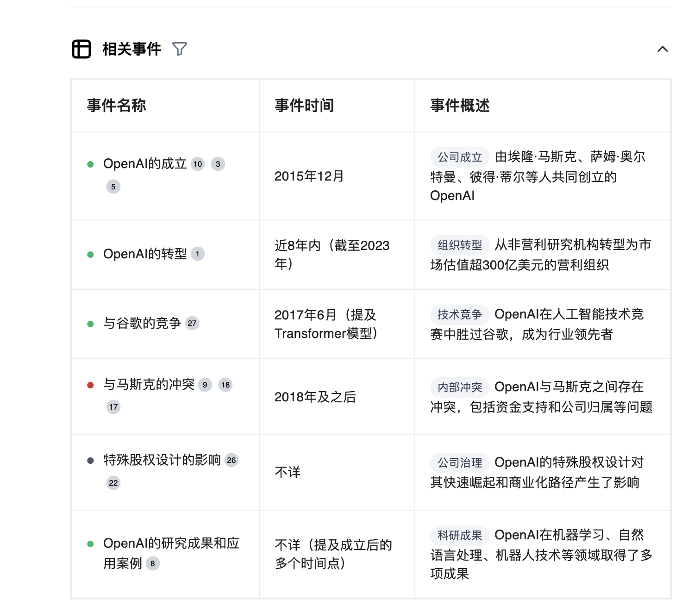Click the 事件时间 column header
Viewport: 700px width, 612px height.
[304, 106]
